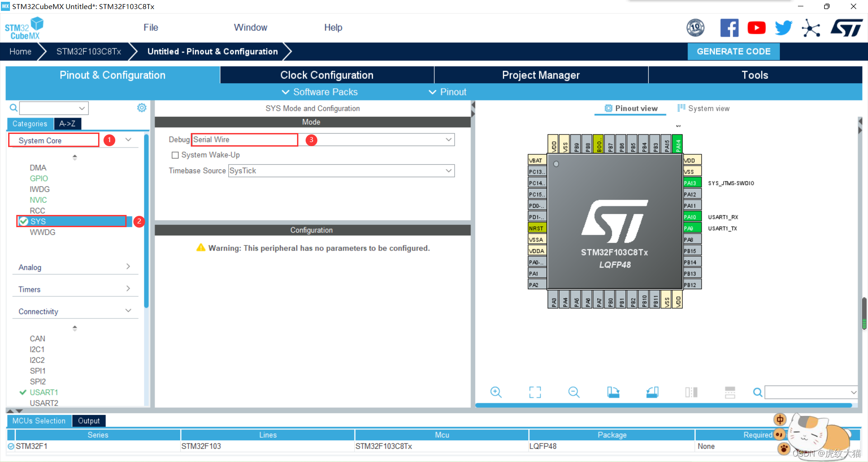Click the STM32F103C8Tx breadcrumb
The height and width of the screenshot is (462, 868).
[x=89, y=52]
